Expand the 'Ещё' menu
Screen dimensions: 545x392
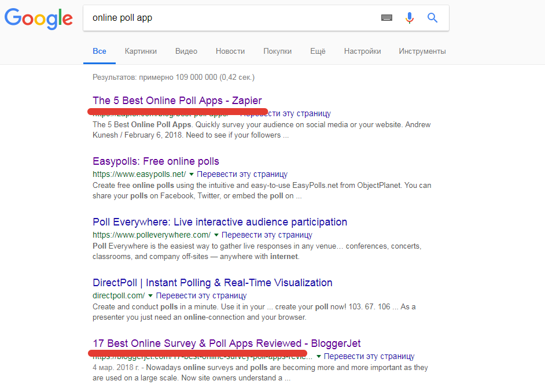tap(318, 51)
